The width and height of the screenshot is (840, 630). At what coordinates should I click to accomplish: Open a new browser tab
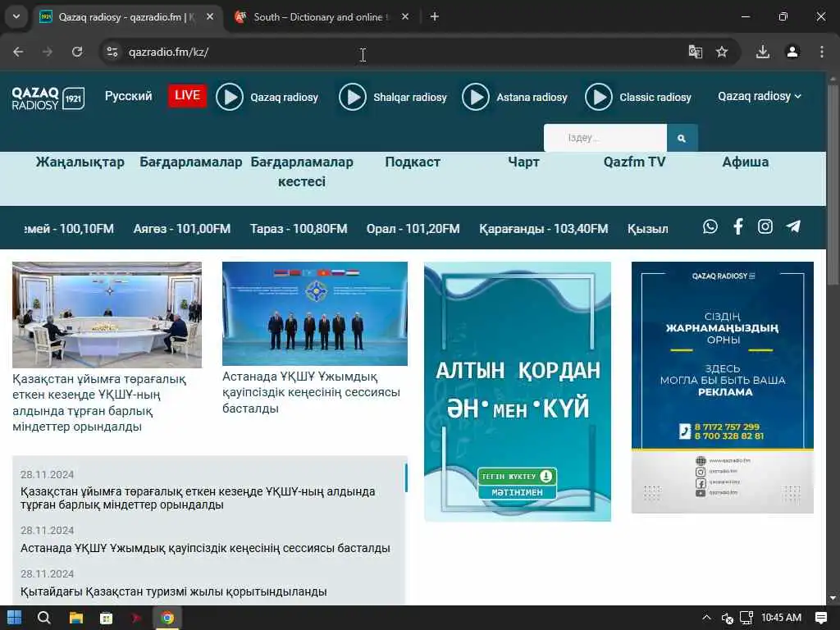pos(435,17)
